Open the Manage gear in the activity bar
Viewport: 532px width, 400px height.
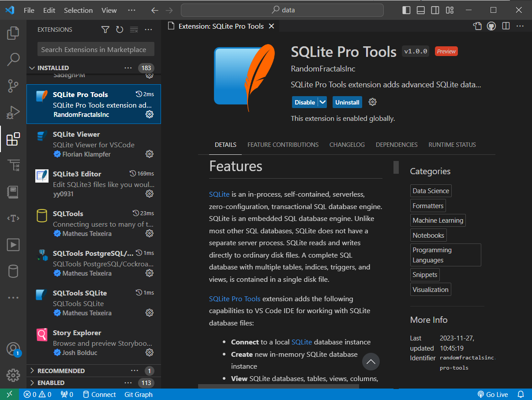tap(13, 375)
